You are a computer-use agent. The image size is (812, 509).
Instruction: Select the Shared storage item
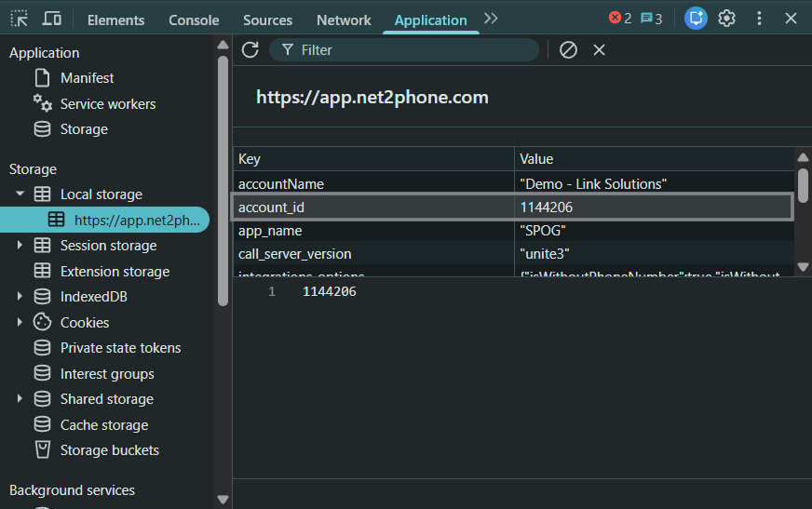pyautogui.click(x=107, y=399)
